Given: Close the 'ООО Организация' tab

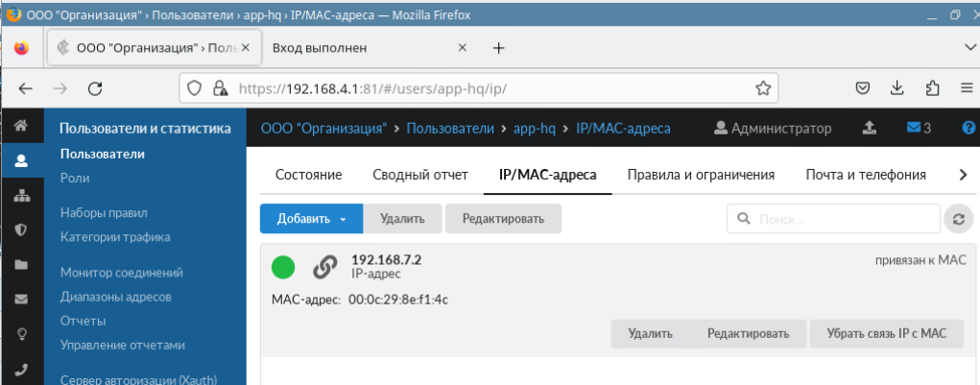Looking at the screenshot, I should tap(246, 47).
